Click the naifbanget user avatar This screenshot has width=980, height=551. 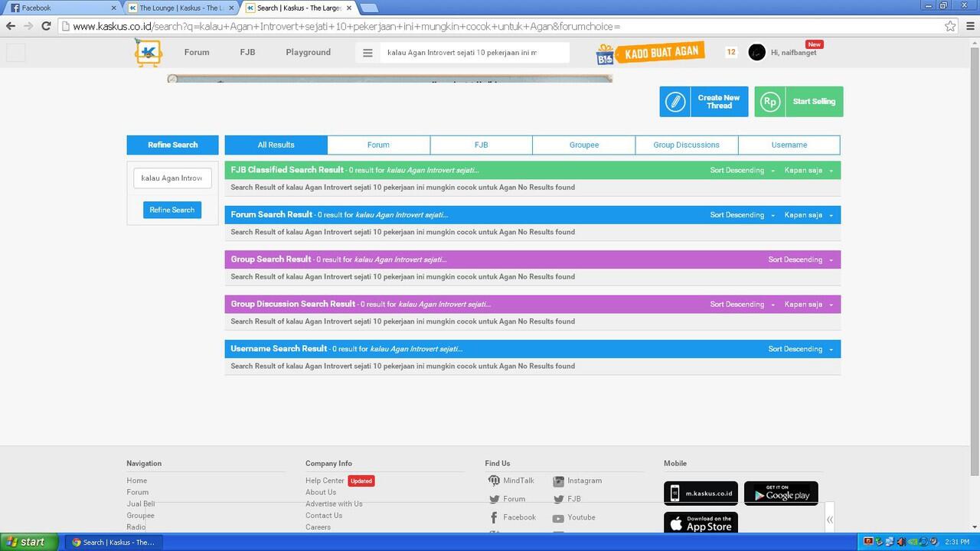pos(756,52)
